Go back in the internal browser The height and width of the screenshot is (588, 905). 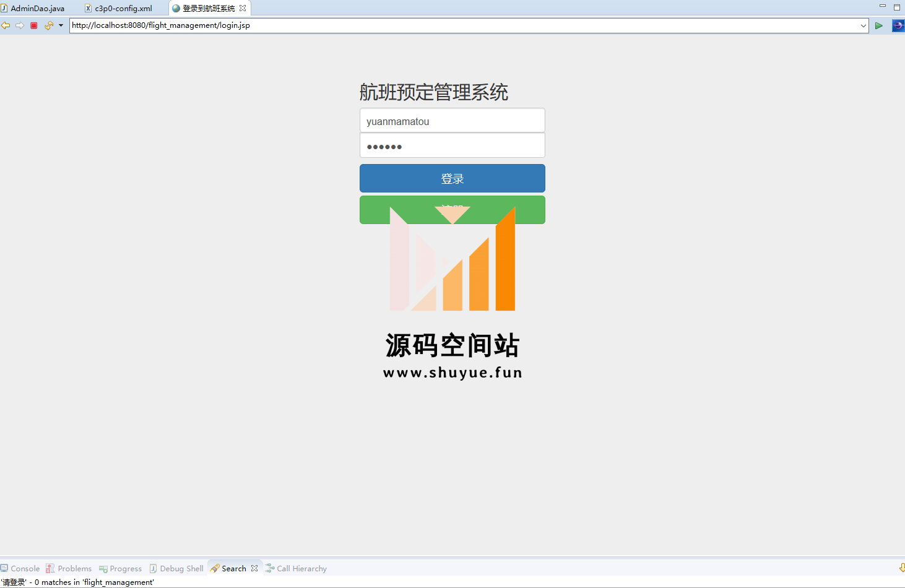point(6,25)
